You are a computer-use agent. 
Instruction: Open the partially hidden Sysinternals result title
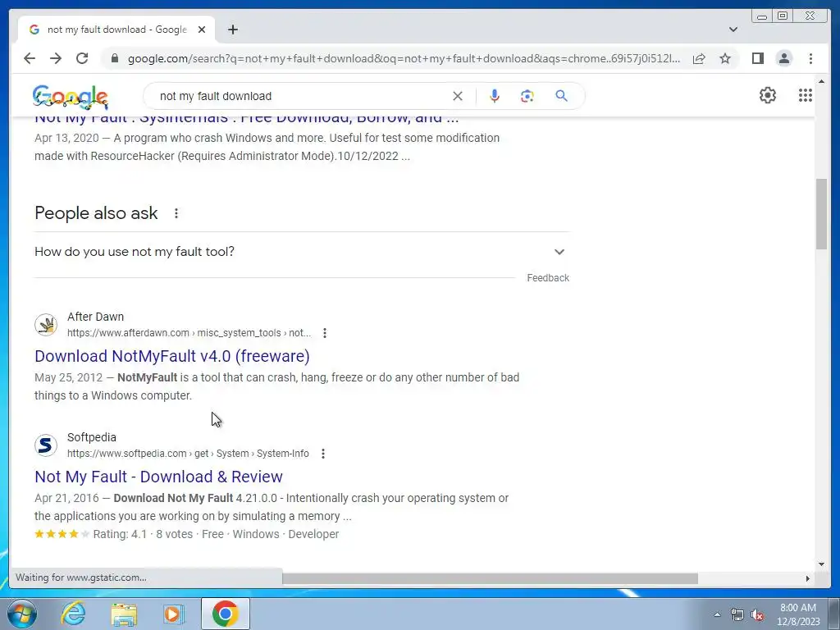(246, 120)
